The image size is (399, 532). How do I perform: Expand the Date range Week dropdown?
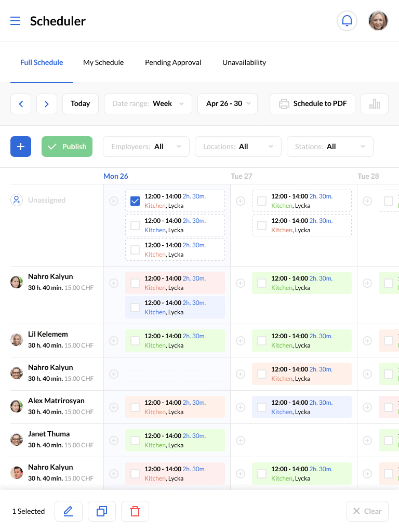[x=148, y=104]
